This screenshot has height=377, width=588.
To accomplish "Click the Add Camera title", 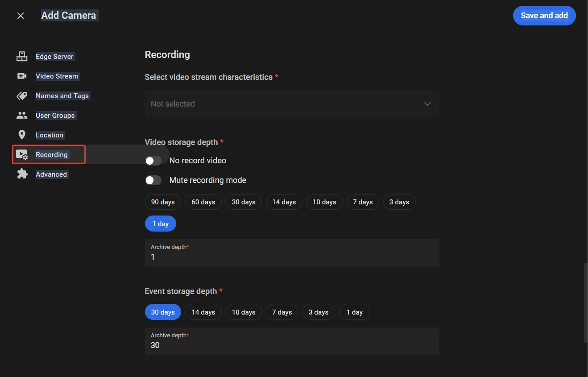I will tap(69, 16).
